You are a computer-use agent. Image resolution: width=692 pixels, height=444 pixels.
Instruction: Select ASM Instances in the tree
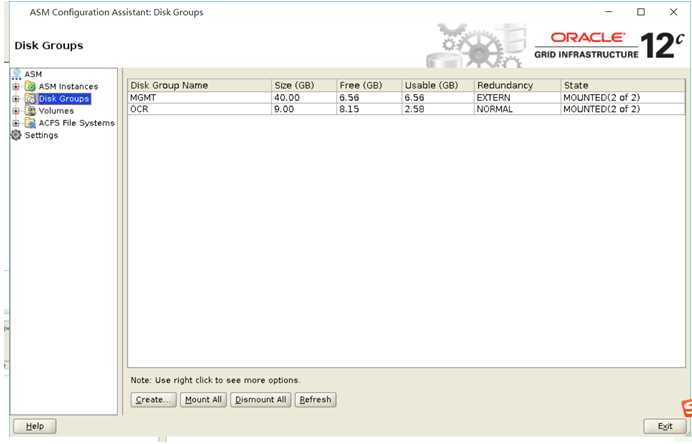point(68,87)
